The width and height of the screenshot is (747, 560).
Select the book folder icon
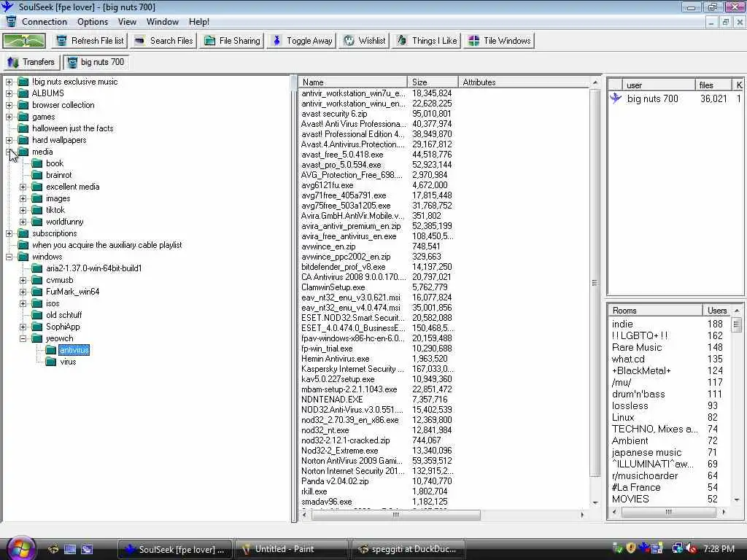pyautogui.click(x=36, y=163)
